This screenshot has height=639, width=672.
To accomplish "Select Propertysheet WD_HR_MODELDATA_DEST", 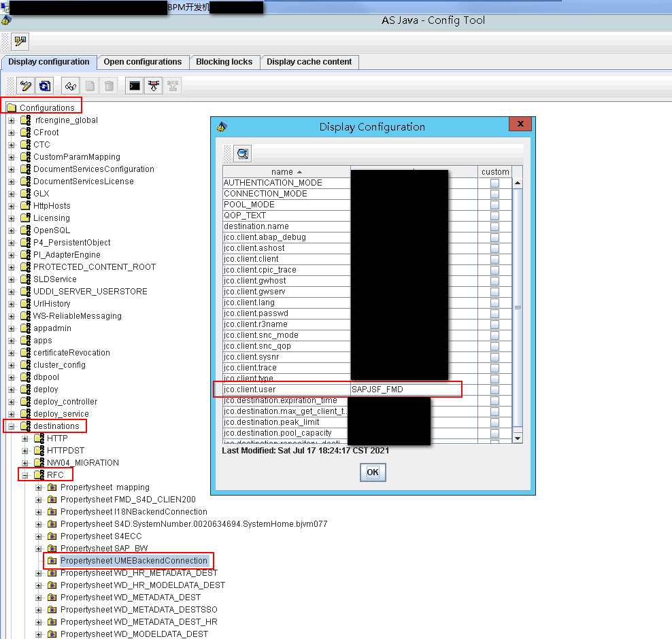I will (x=143, y=585).
